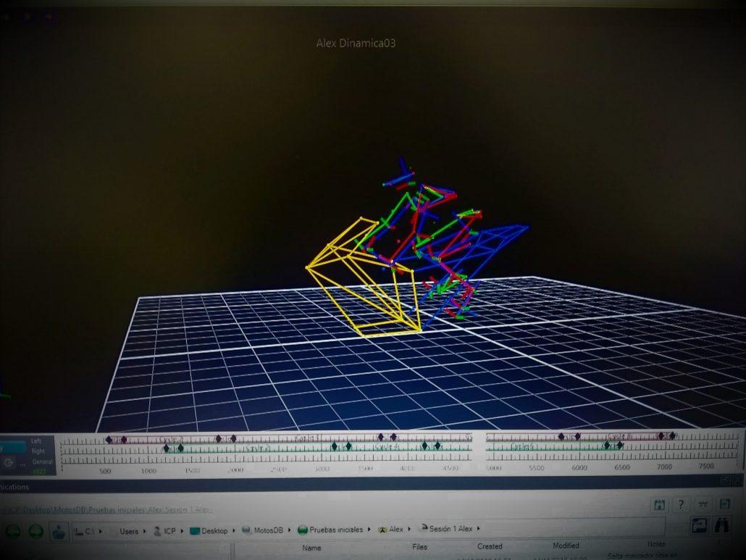The width and height of the screenshot is (746, 560).
Task: Open the question mark help button
Action: pos(681,504)
